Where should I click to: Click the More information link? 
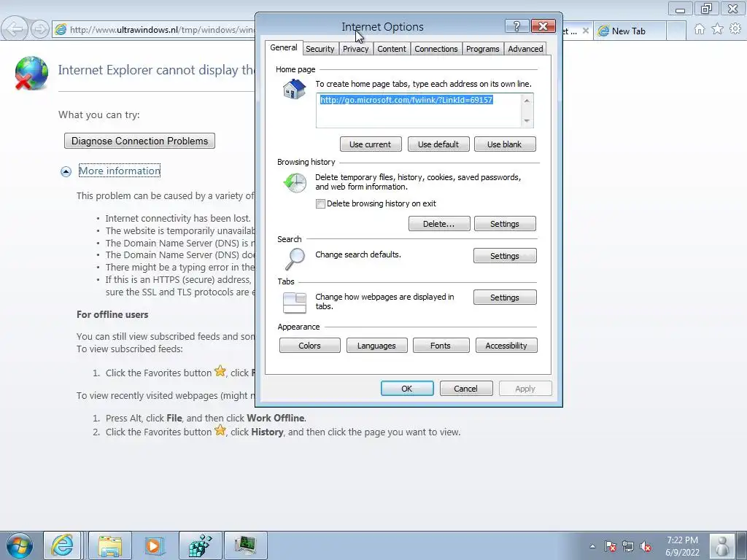(120, 171)
